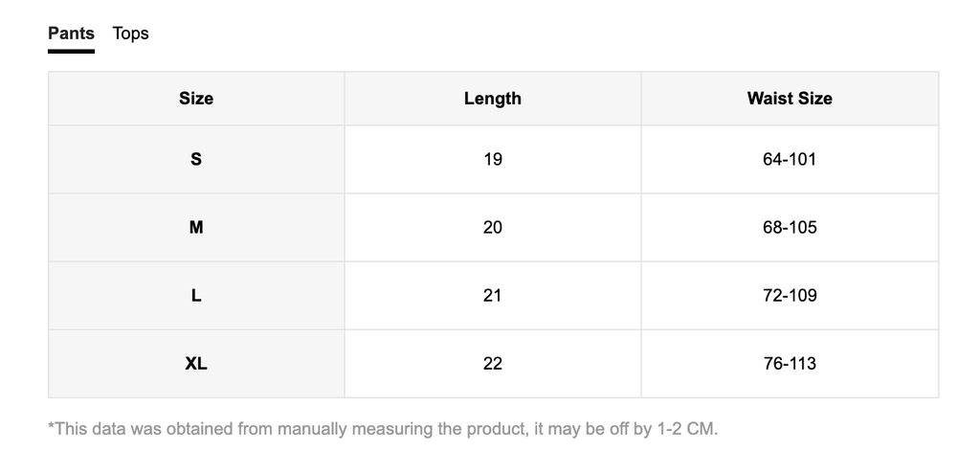
Task: Click waist size cell 76-113
Action: [790, 364]
